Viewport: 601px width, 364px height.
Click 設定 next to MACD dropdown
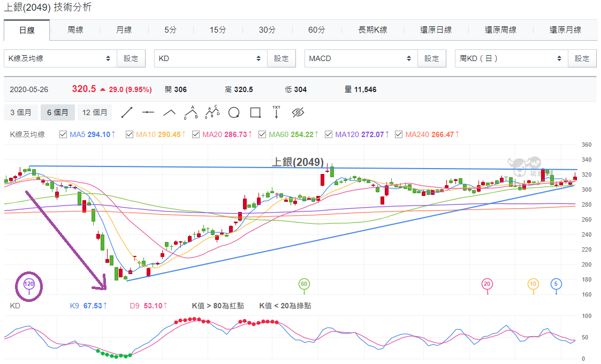tap(431, 58)
